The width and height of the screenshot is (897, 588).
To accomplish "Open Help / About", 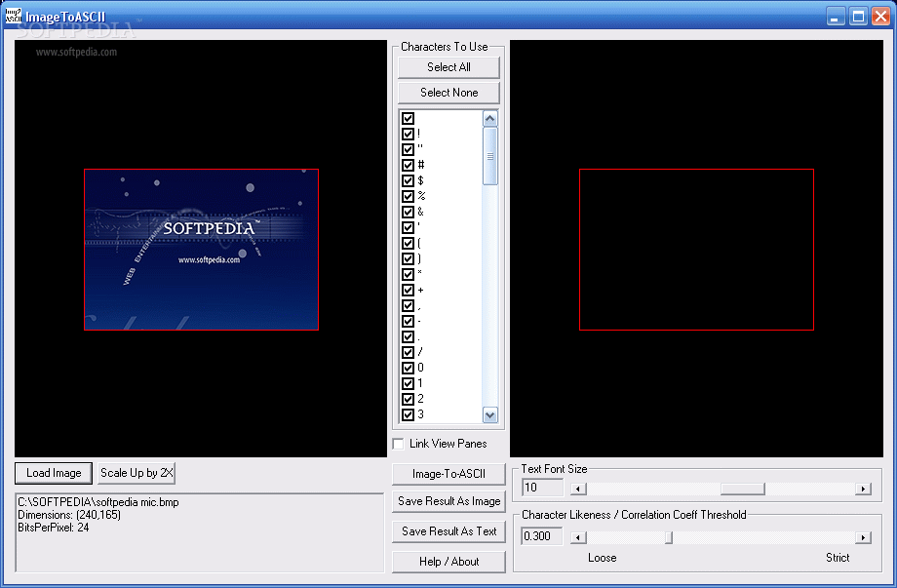I will (448, 563).
